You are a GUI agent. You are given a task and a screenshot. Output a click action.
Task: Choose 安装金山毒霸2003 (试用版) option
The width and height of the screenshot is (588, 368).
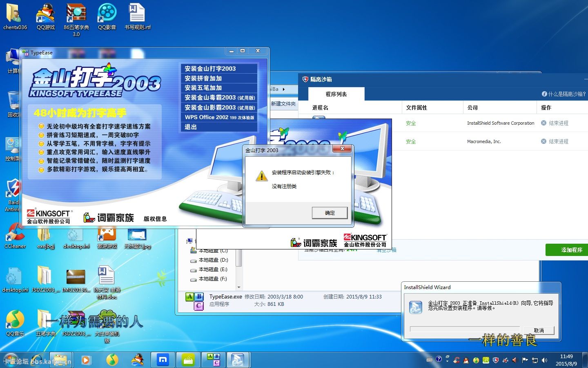click(x=219, y=98)
